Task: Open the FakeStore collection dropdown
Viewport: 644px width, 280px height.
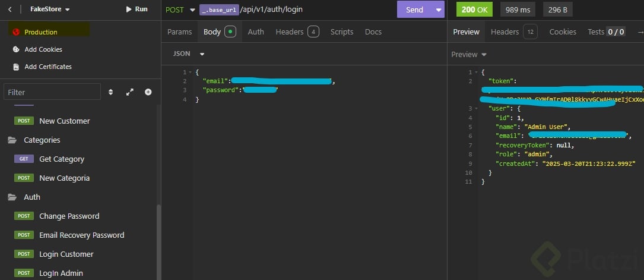Action: tap(50, 9)
